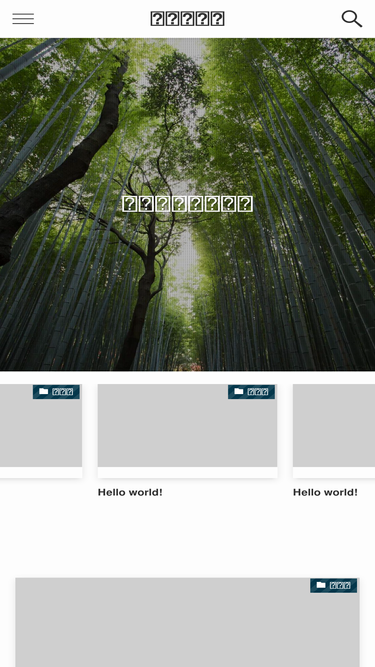The height and width of the screenshot is (667, 375).
Task: Click the hero headline text overlay
Action: tap(188, 204)
